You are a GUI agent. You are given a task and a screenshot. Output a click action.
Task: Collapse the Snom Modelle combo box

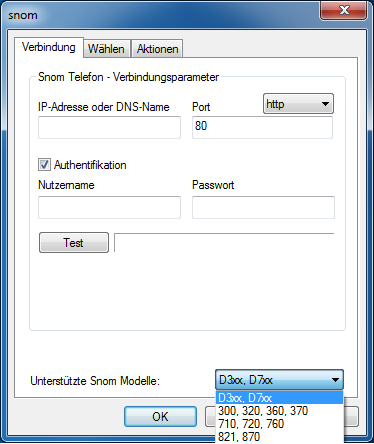(x=279, y=380)
